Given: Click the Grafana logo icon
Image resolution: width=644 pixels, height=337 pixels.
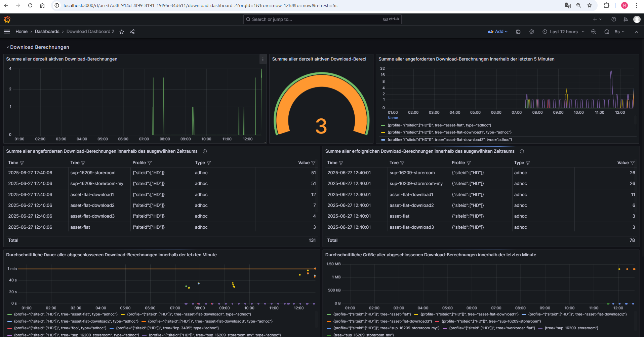Looking at the screenshot, I should (x=7, y=20).
